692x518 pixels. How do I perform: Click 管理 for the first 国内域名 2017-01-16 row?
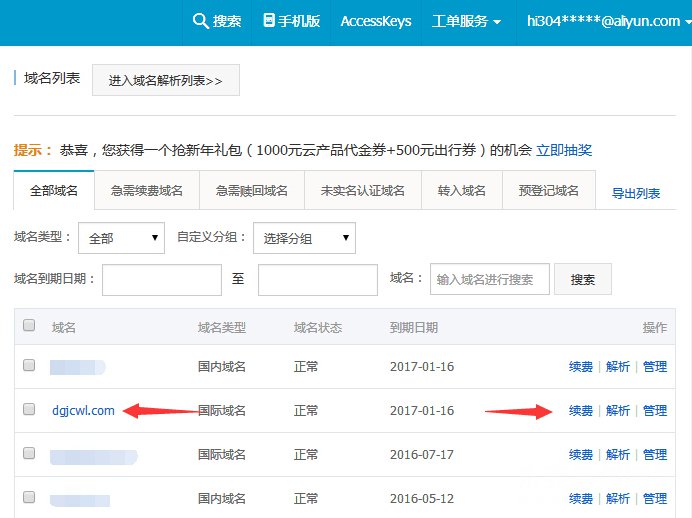pos(655,367)
